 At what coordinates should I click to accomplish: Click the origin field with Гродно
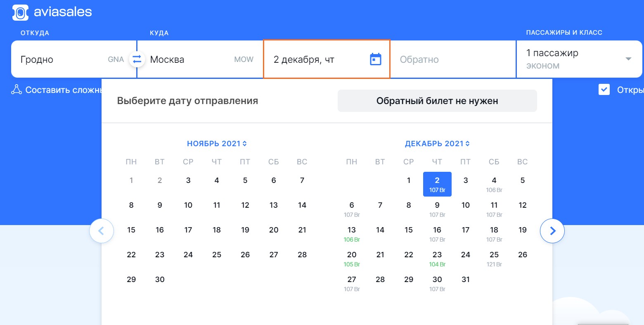tap(73, 59)
